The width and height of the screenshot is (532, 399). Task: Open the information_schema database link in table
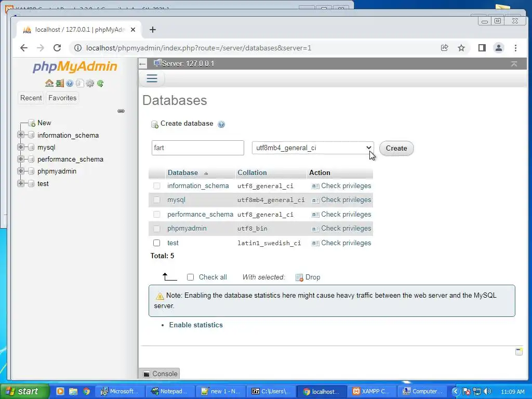pos(198,186)
